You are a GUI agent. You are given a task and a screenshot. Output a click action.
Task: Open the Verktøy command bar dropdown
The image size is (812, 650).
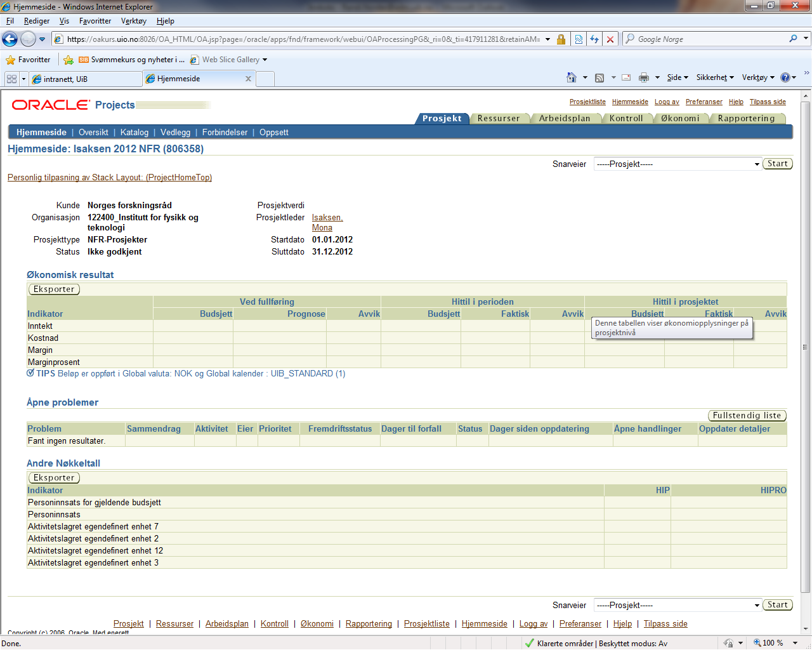[x=758, y=77]
